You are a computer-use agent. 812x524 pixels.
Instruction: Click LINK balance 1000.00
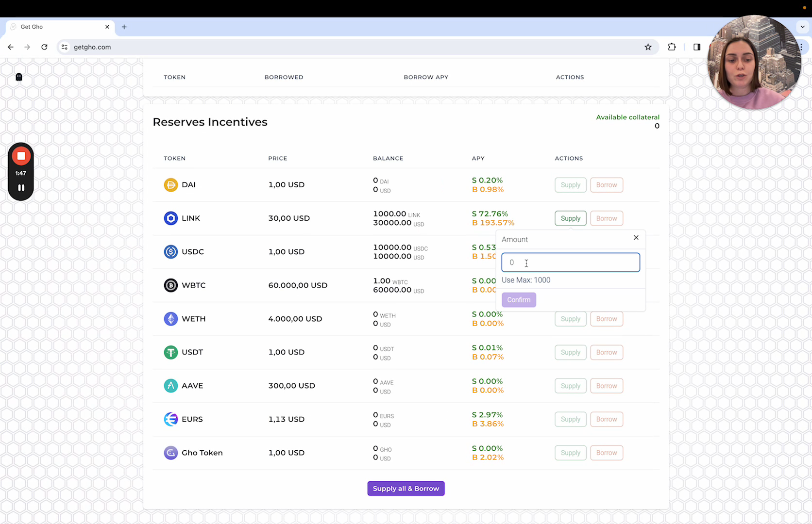pyautogui.click(x=396, y=214)
